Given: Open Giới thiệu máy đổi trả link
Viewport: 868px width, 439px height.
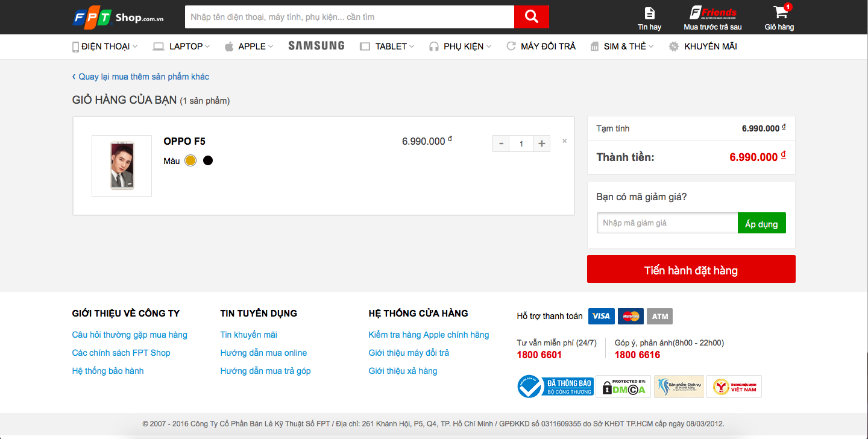Looking at the screenshot, I should point(409,353).
